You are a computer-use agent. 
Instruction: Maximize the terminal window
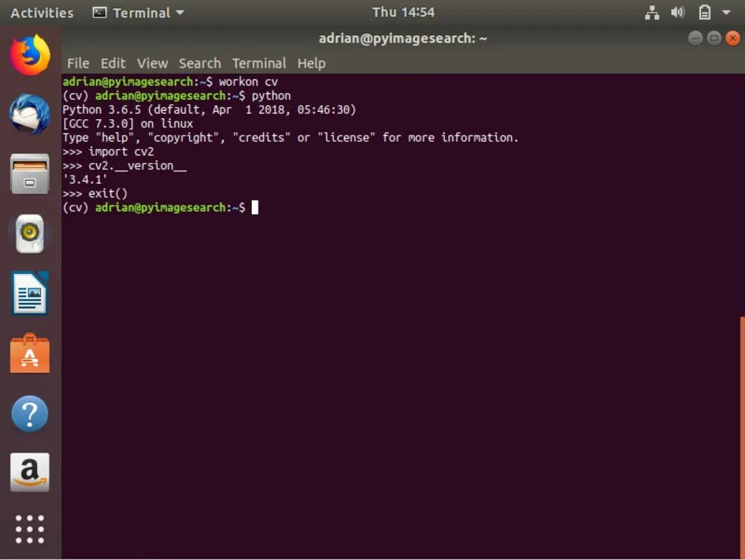coord(714,38)
